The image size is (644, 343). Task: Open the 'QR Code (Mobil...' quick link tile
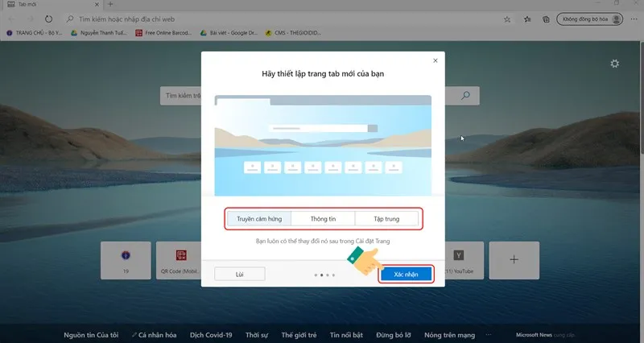coord(179,260)
